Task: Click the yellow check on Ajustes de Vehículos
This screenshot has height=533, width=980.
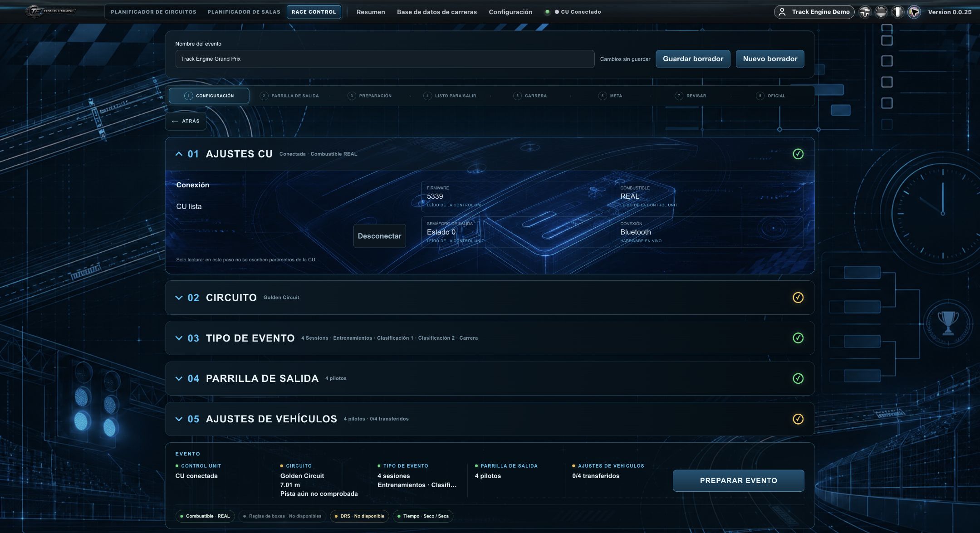Action: click(798, 419)
